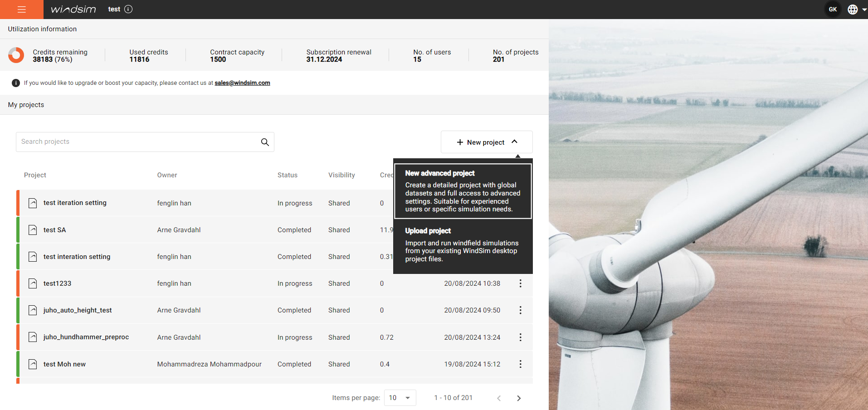
Task: Open three-dot menu for test Moh new
Action: pyautogui.click(x=520, y=364)
